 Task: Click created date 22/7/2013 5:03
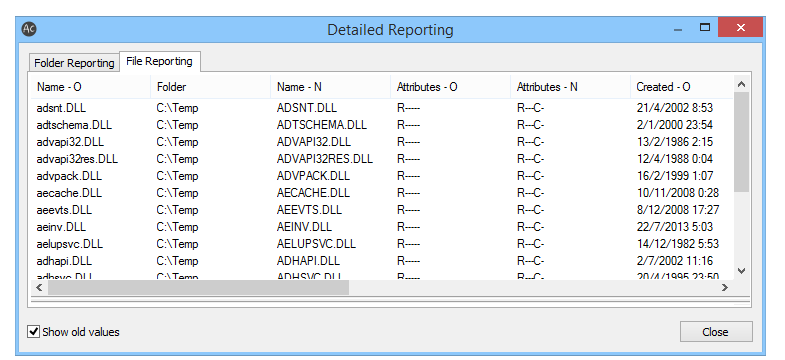pos(674,227)
